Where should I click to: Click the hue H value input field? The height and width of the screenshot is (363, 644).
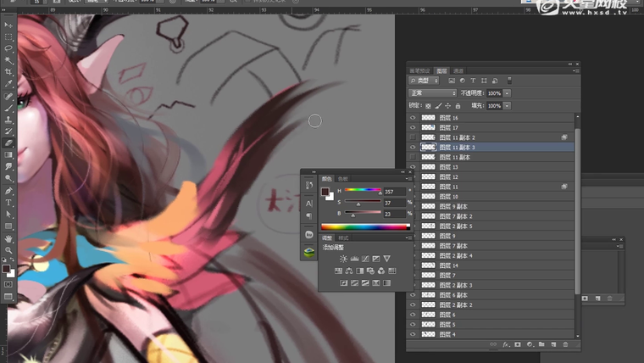pos(393,193)
